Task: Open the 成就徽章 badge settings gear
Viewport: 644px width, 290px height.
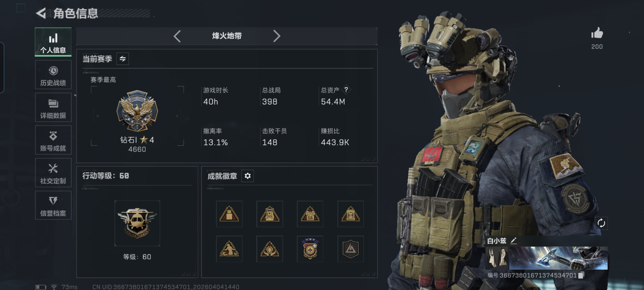Action: pyautogui.click(x=247, y=176)
